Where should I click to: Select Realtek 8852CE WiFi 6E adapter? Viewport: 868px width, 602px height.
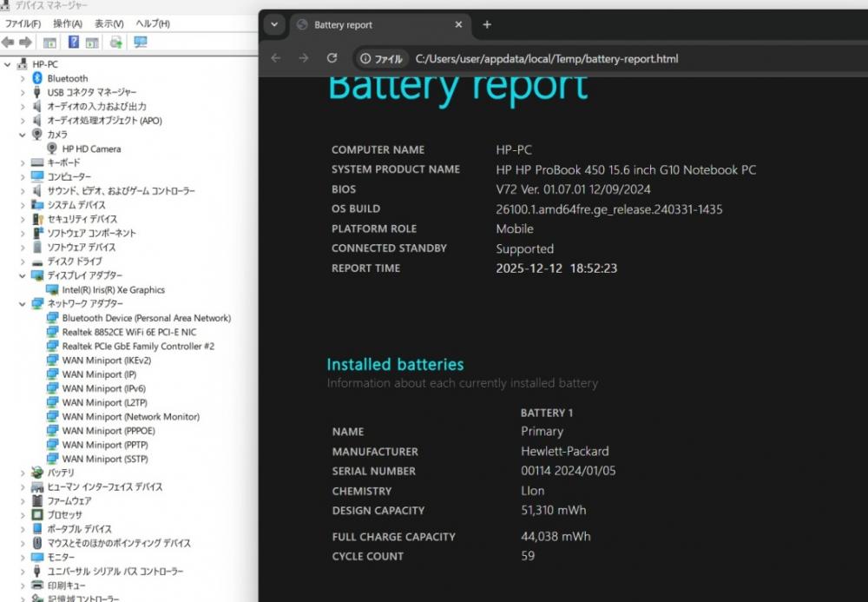tap(128, 332)
